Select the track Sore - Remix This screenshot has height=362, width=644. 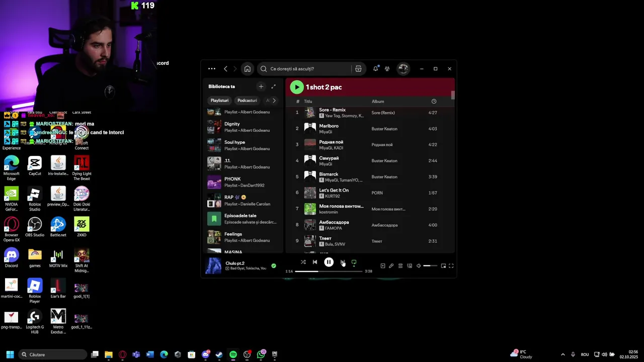pos(332,110)
